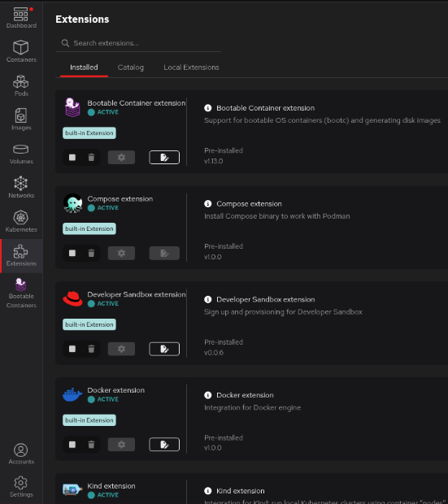The height and width of the screenshot is (504, 448).
Task: Open the Dashboard sidebar icon
Action: (x=21, y=18)
